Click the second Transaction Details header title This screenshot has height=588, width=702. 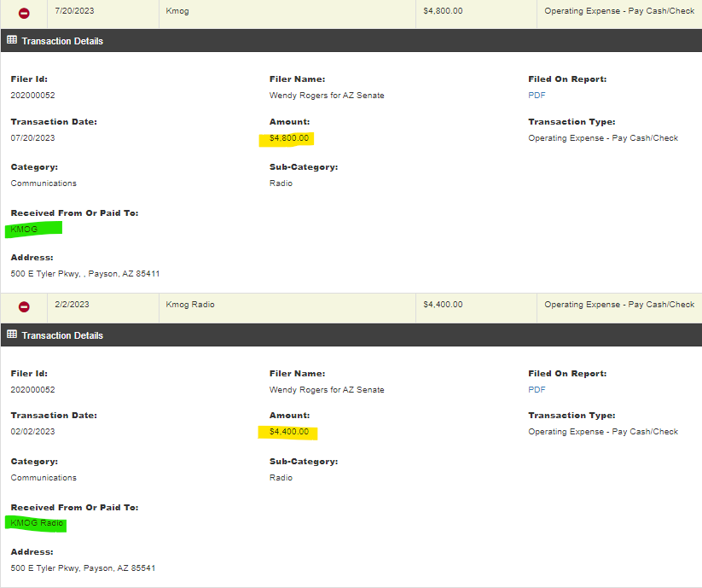(x=62, y=335)
